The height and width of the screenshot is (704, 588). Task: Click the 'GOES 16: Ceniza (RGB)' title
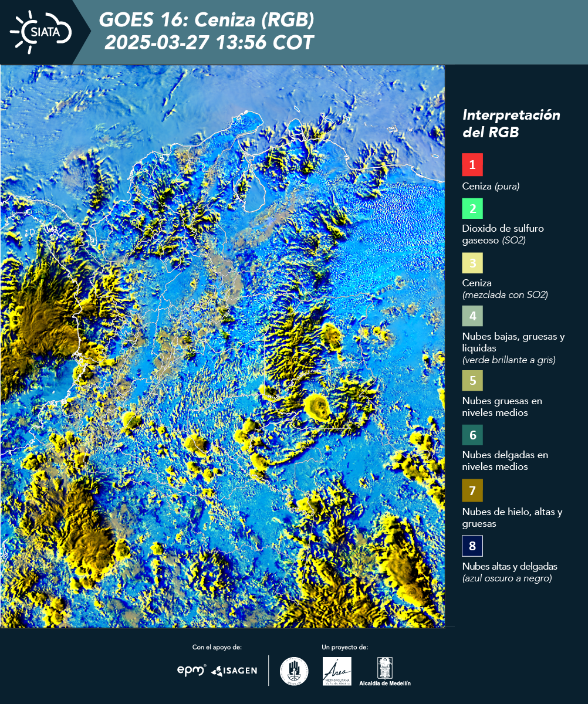(207, 20)
